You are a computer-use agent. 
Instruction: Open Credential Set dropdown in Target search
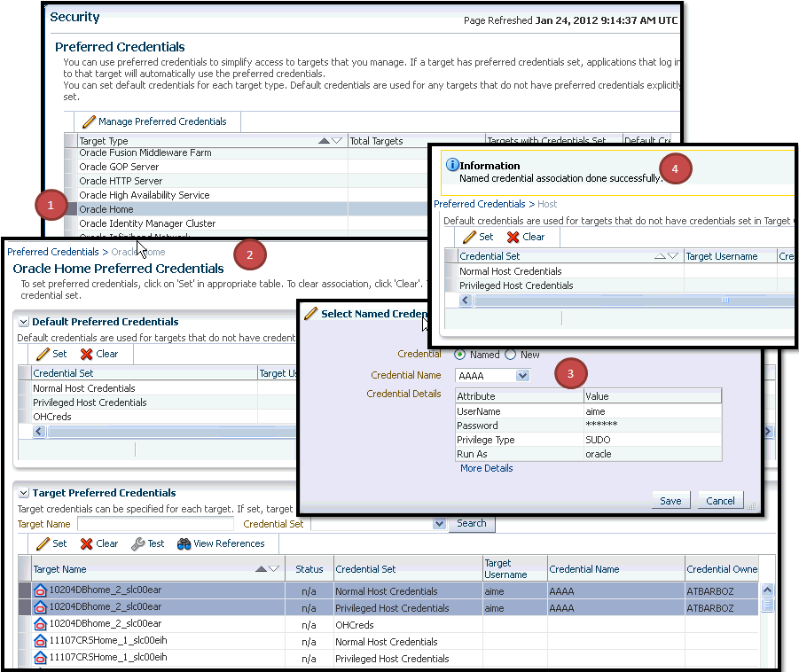click(439, 524)
